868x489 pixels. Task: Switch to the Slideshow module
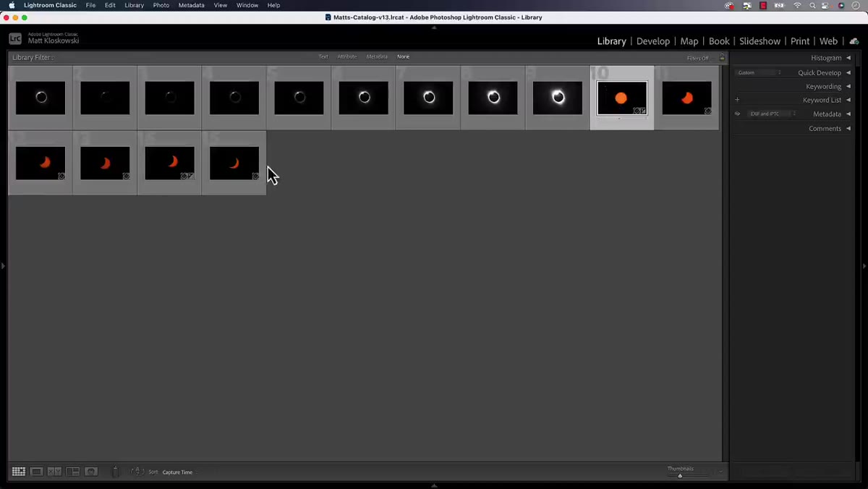click(759, 41)
